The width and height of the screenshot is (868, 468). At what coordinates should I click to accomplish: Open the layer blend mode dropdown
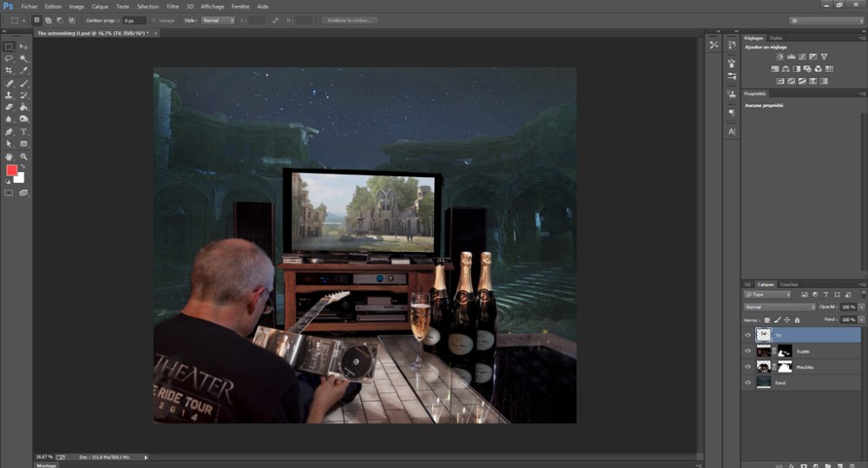[779, 307]
